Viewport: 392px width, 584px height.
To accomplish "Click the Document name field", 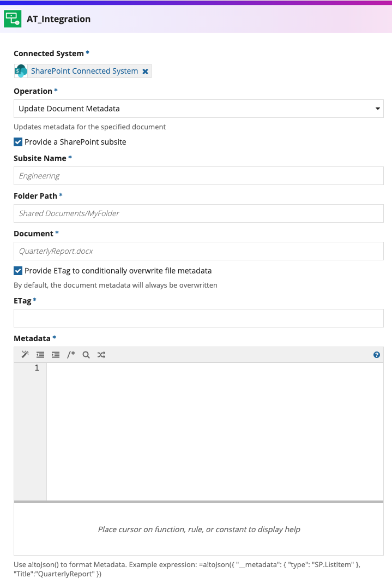I will (198, 251).
